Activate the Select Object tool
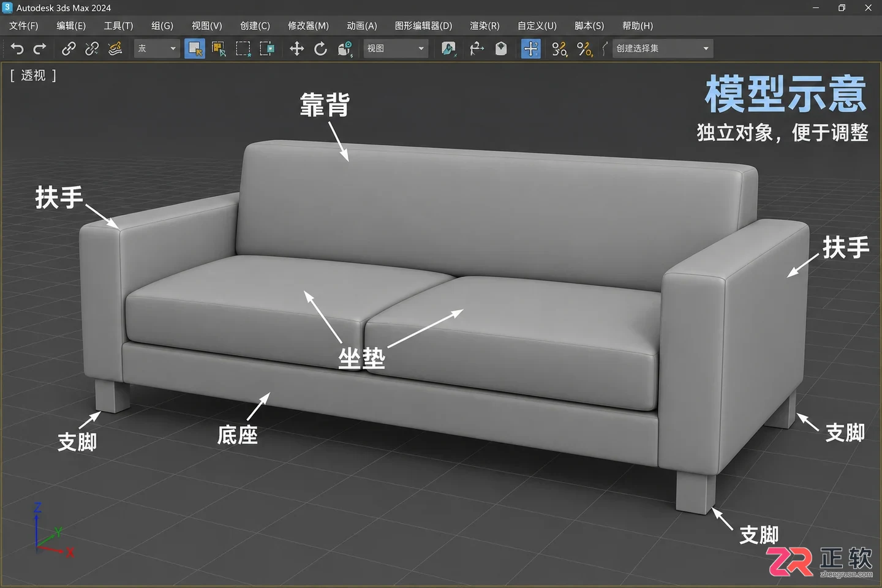 pos(195,48)
